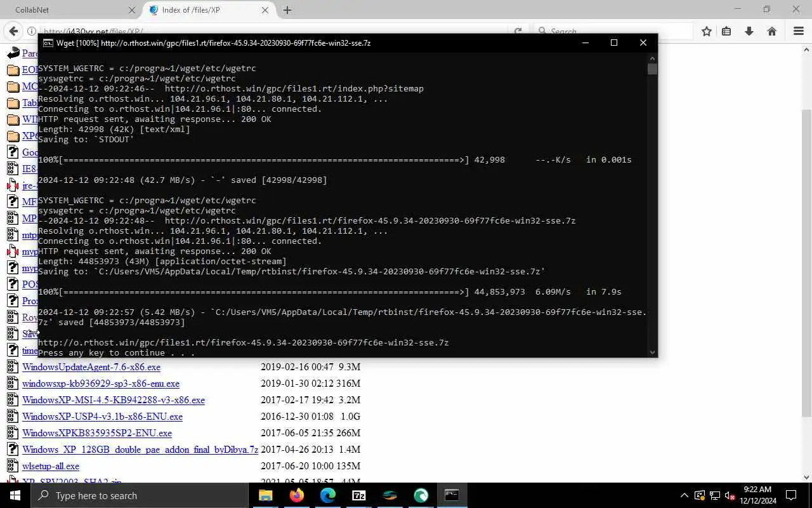Screen dimensions: 812x508
Task: Bookmark this page with the star icon
Action: (707, 31)
